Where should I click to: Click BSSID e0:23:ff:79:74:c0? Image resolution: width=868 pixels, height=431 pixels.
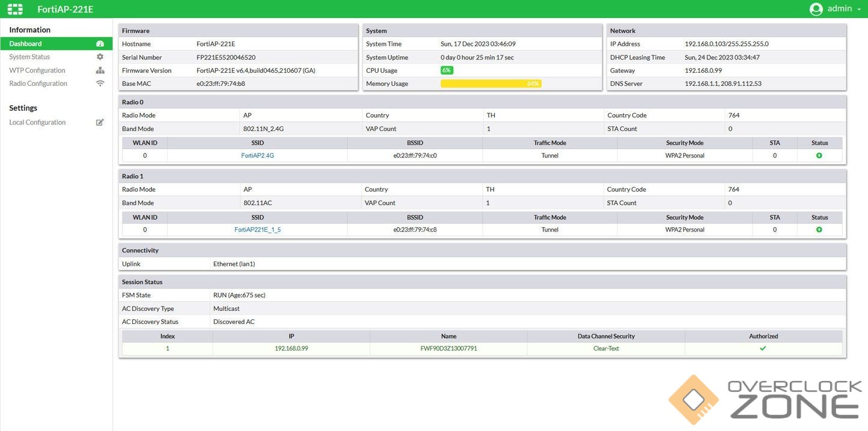tap(415, 156)
